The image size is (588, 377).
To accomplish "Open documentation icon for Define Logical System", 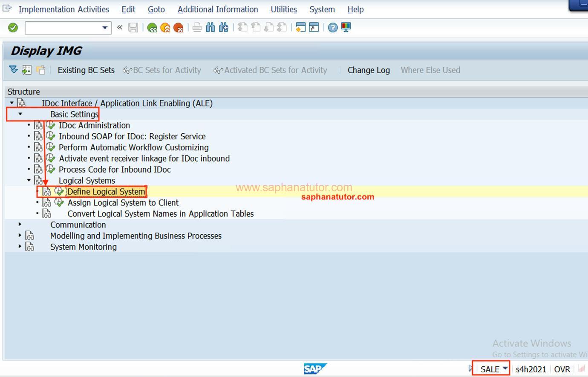I will [x=47, y=192].
